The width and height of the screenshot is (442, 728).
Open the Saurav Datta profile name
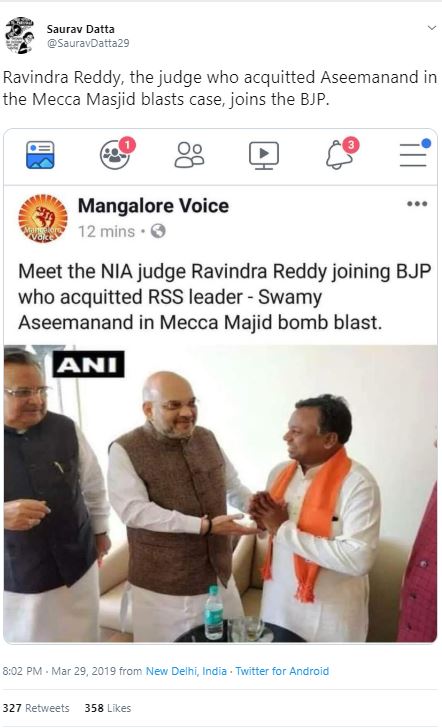[x=80, y=29]
